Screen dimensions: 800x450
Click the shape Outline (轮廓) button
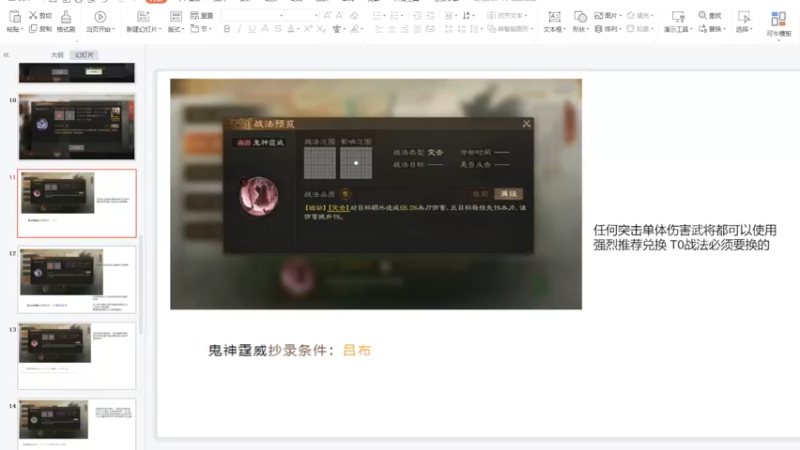pyautogui.click(x=640, y=29)
